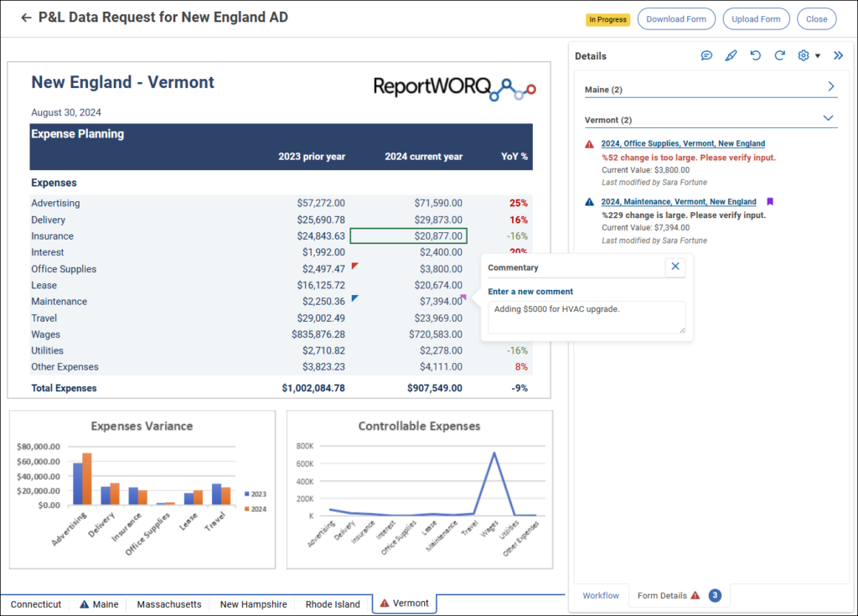Click the commentary text box
This screenshot has height=616, width=858.
587,317
